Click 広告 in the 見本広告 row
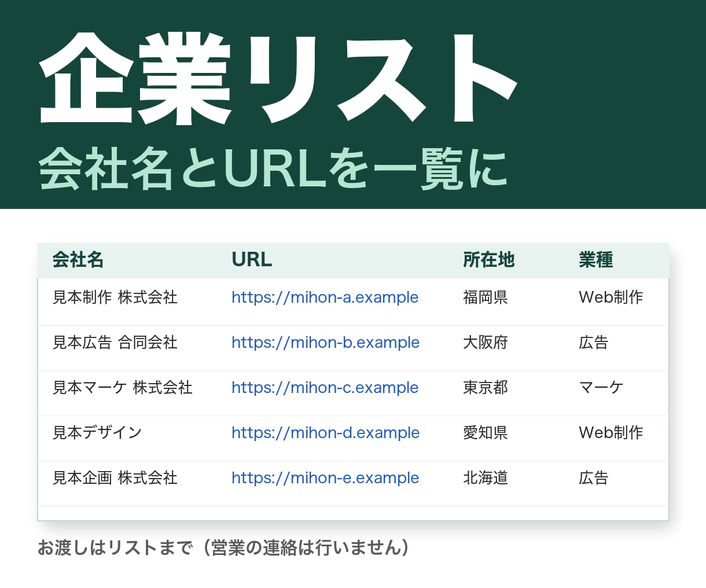 click(594, 343)
